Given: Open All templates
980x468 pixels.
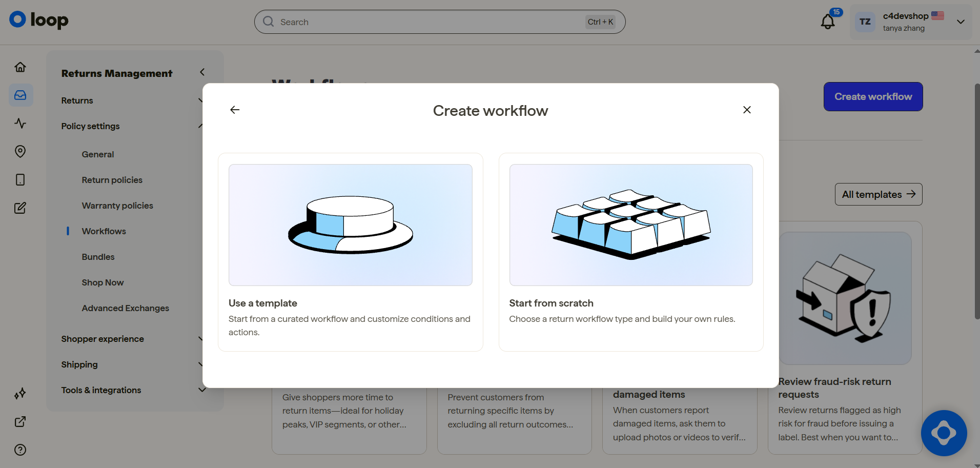Looking at the screenshot, I should (879, 194).
